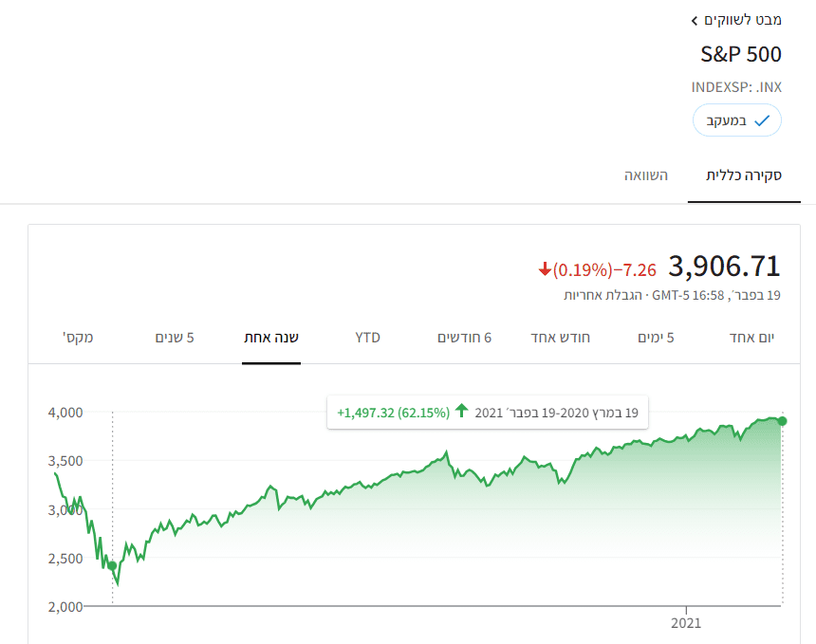Select the YTD range
816x644 pixels.
(367, 338)
